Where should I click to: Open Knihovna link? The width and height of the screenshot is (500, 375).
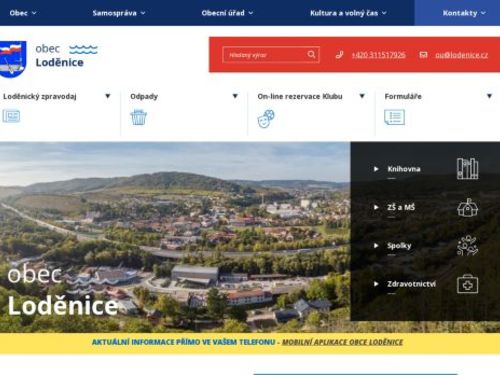404,169
